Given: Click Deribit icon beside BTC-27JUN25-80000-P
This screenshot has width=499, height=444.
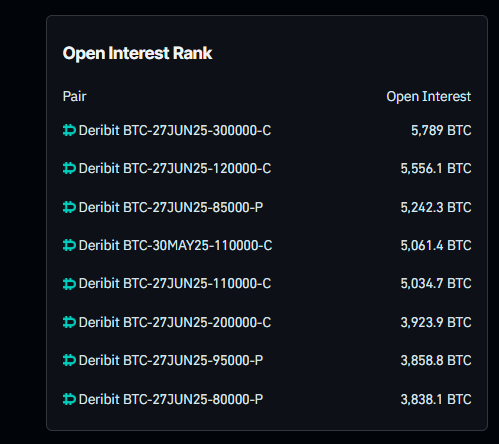Looking at the screenshot, I should coord(69,399).
